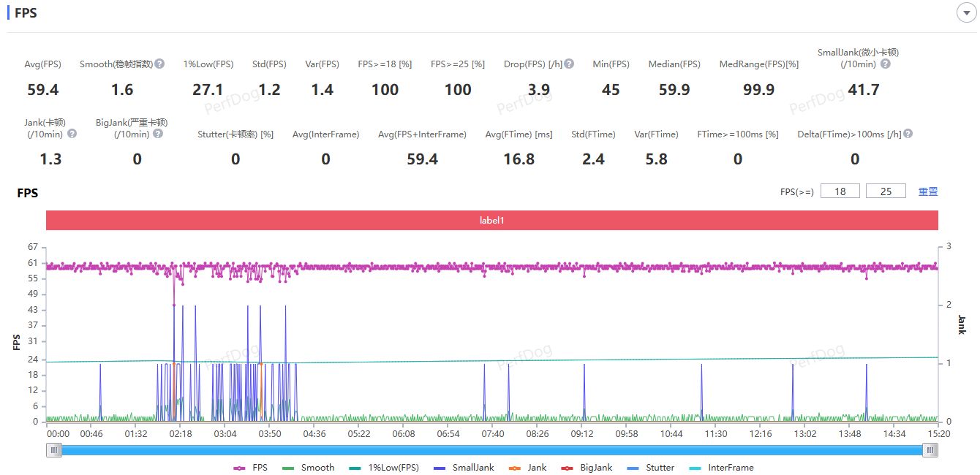This screenshot has width=980, height=475.
Task: Toggle the FPS series in the legend
Action: pos(251,468)
